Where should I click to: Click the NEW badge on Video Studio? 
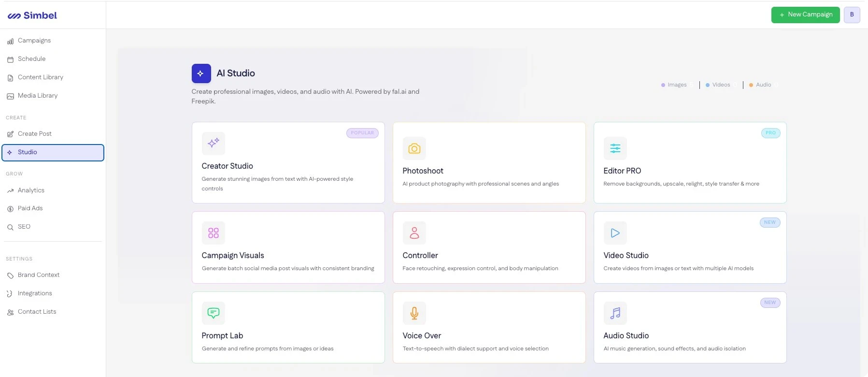tap(770, 222)
